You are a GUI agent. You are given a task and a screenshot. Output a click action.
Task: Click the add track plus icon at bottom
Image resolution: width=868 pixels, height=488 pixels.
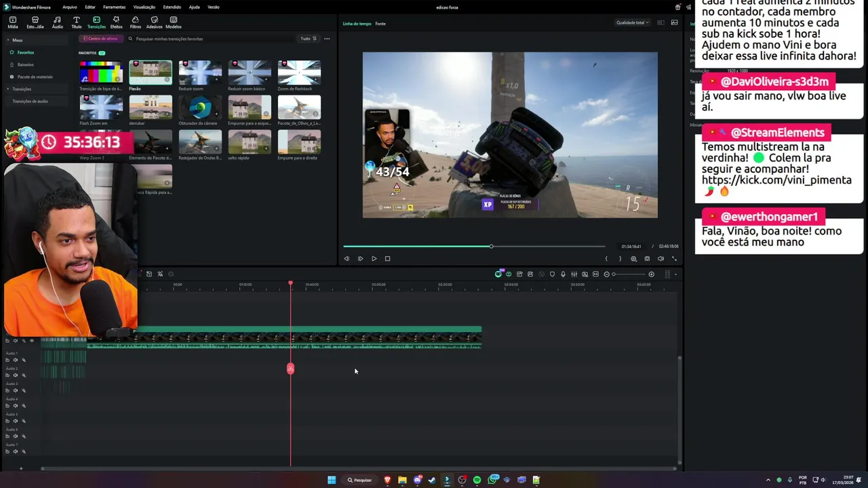pos(20,468)
